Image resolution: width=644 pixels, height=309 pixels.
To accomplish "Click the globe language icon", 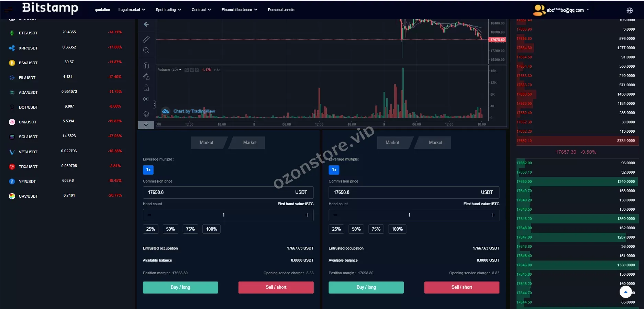I will point(629,10).
